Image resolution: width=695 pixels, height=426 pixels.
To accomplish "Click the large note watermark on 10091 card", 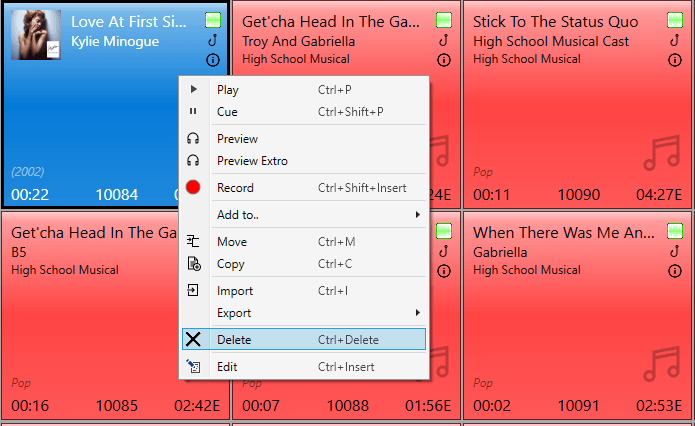I will [x=662, y=364].
